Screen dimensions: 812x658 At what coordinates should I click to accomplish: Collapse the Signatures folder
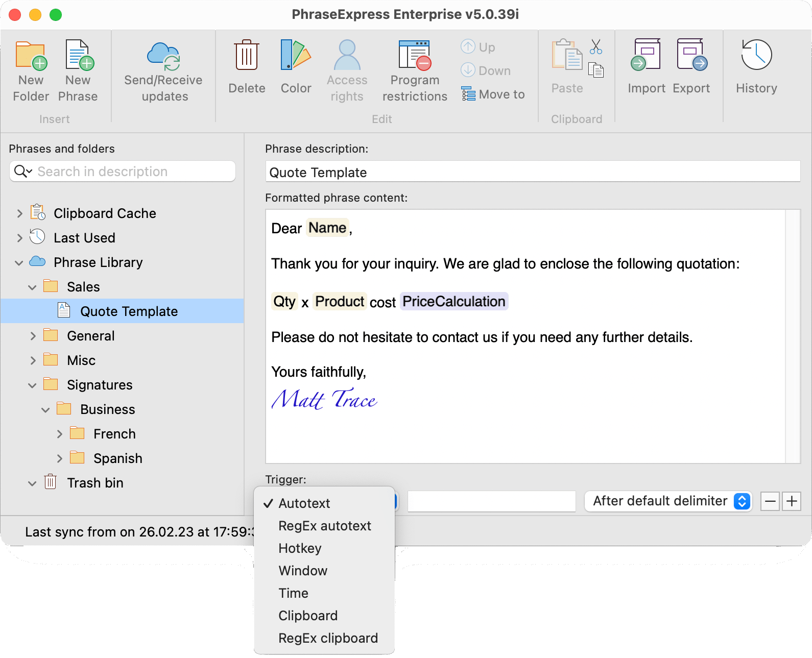[32, 385]
